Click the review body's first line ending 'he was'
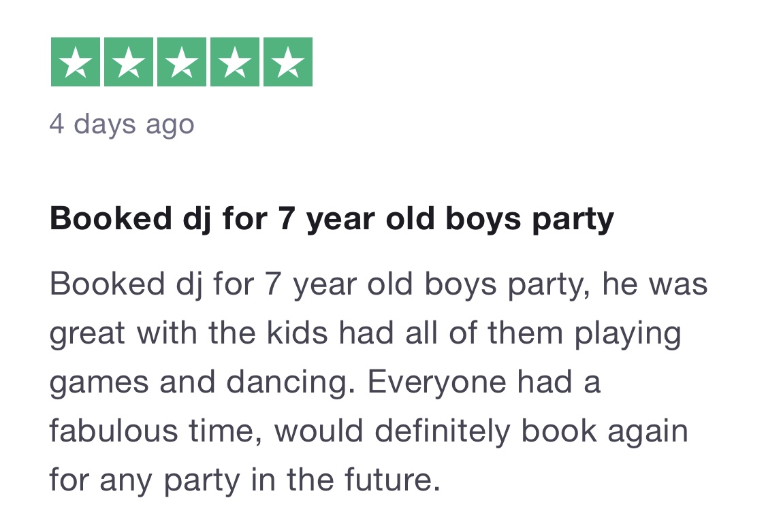This screenshot has width=766, height=532. [379, 285]
